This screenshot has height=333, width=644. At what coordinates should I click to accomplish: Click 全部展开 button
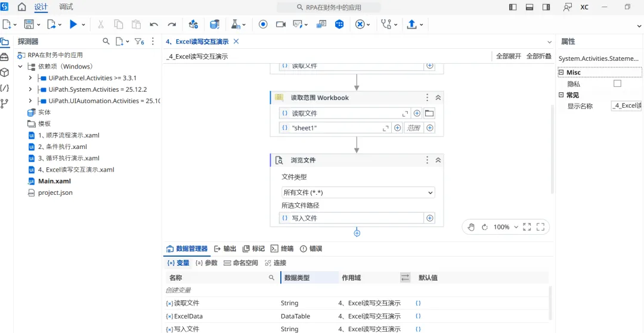(x=509, y=56)
